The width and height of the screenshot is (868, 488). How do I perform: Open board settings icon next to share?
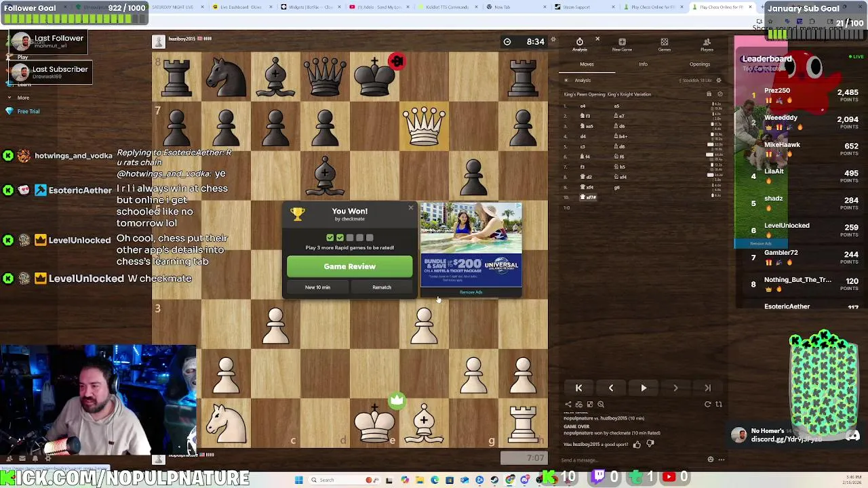pos(579,405)
